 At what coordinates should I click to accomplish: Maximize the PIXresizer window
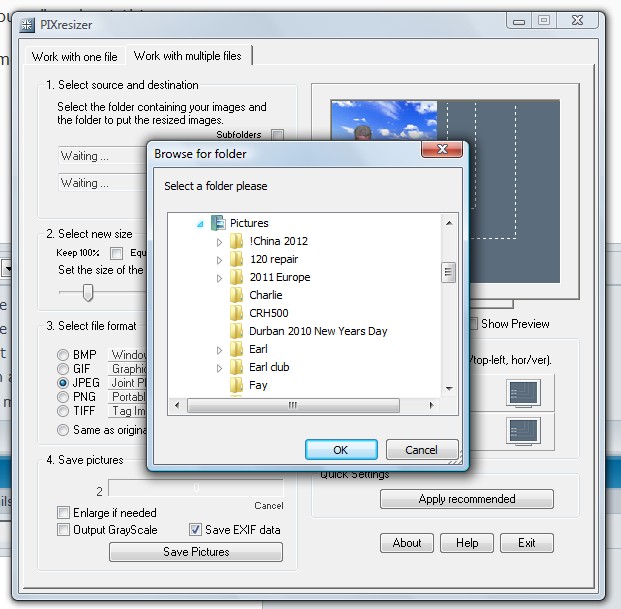544,21
